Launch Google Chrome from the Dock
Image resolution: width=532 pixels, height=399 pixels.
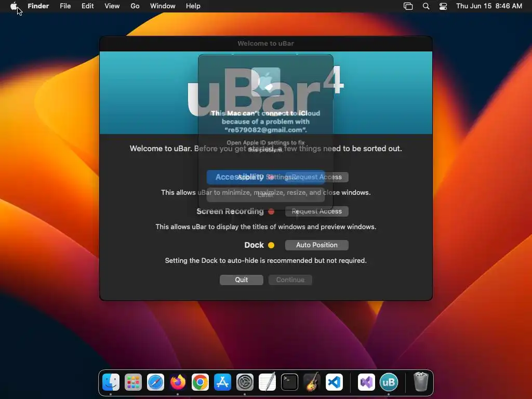(200, 382)
